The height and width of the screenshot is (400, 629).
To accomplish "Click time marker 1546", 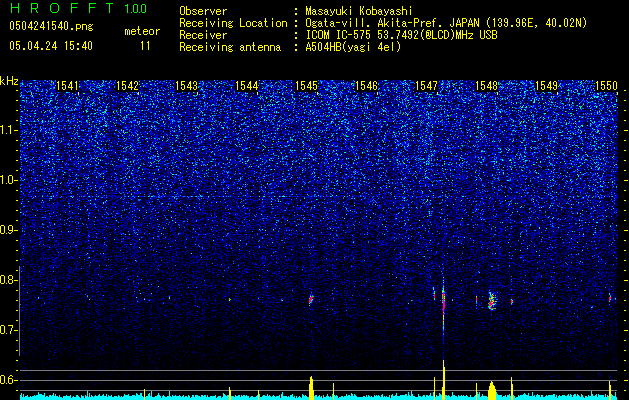I will point(367,86).
